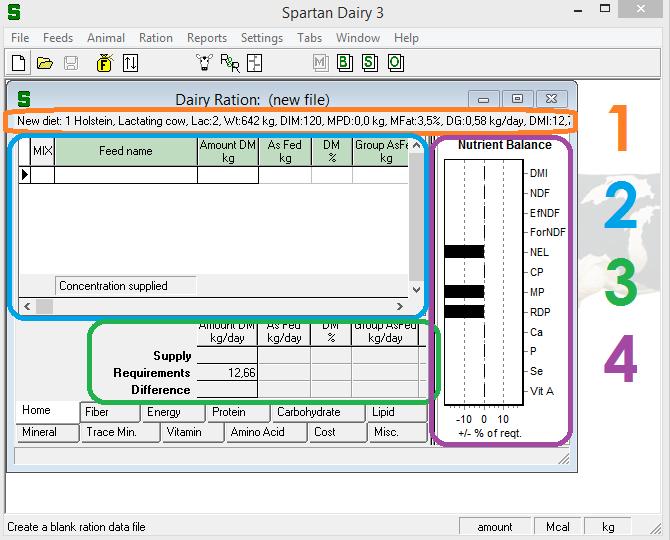
Task: Minimize the Dairy Ration child window
Action: pyautogui.click(x=483, y=99)
